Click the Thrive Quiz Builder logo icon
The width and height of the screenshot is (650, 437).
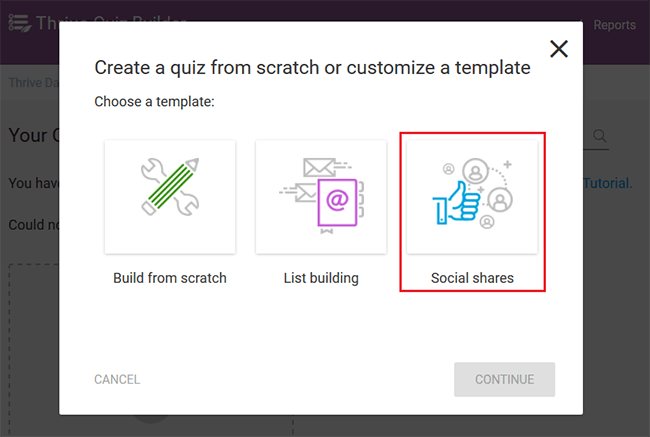tap(19, 23)
